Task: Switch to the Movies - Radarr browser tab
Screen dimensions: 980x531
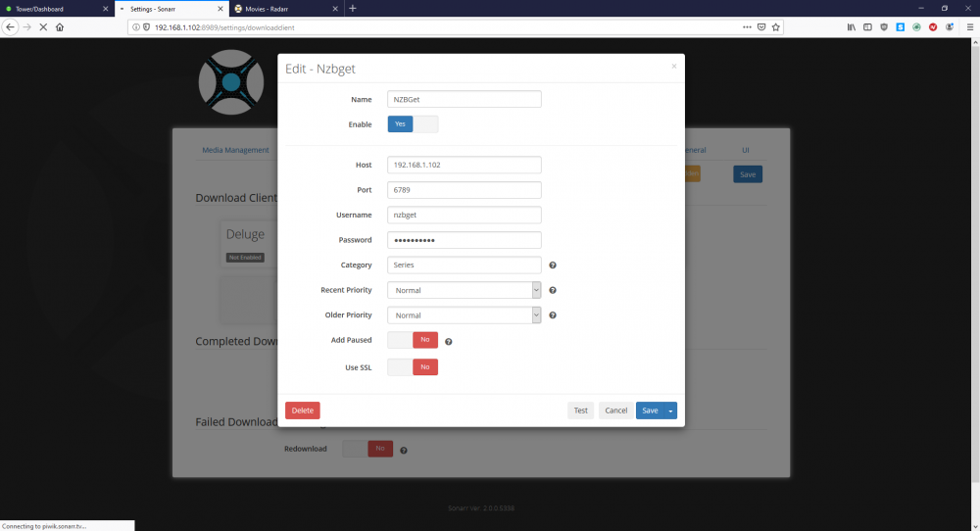Action: click(285, 9)
